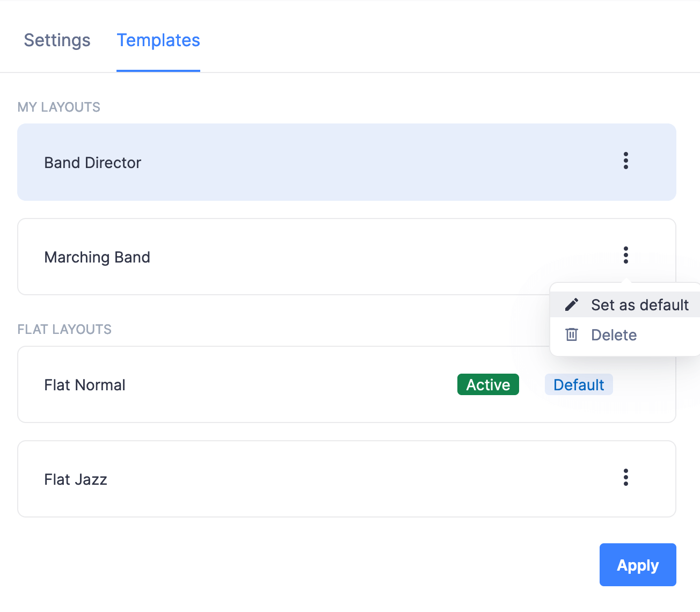This screenshot has height=612, width=700.
Task: Open the Flat Jazz kebab menu
Action: pos(625,477)
